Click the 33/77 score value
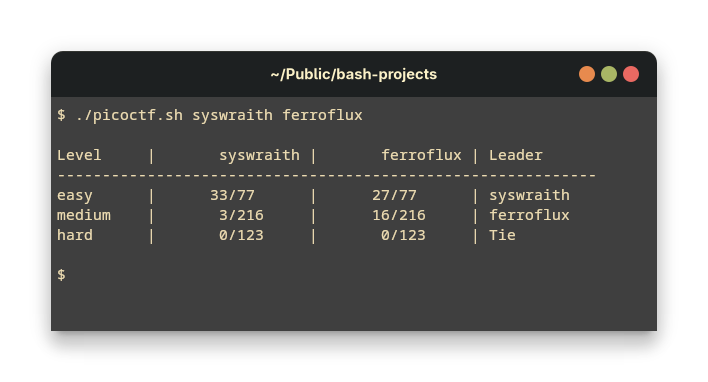The height and width of the screenshot is (382, 708). (x=232, y=196)
